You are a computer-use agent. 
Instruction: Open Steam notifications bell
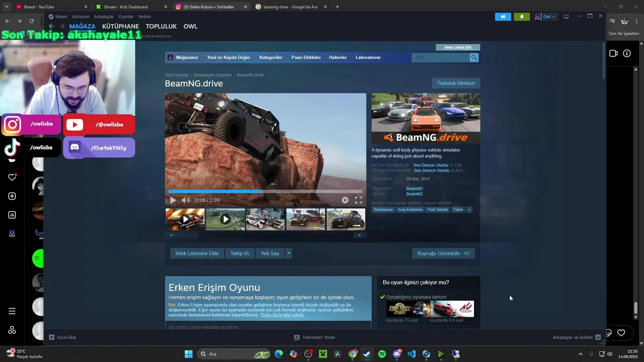tap(522, 17)
